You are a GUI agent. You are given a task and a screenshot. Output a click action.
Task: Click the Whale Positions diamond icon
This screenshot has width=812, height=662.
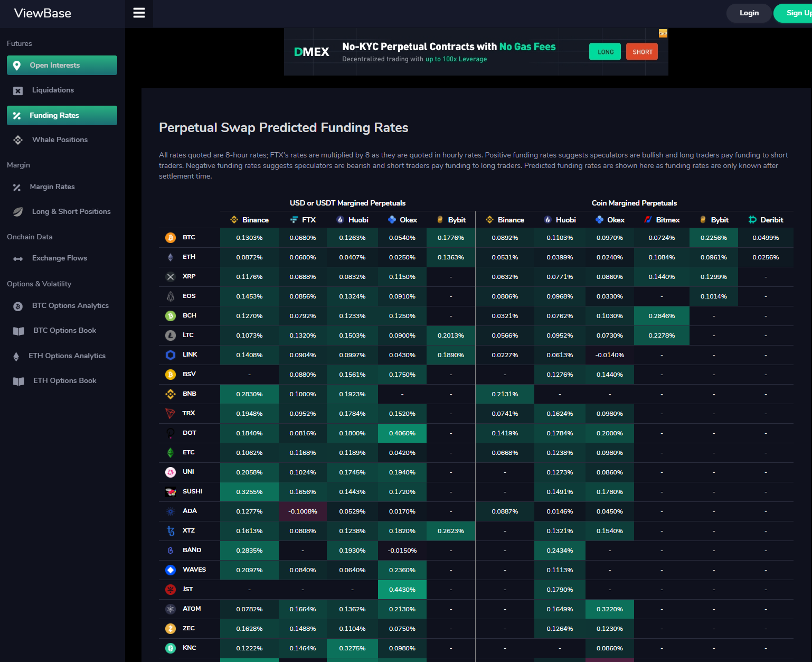tap(18, 140)
